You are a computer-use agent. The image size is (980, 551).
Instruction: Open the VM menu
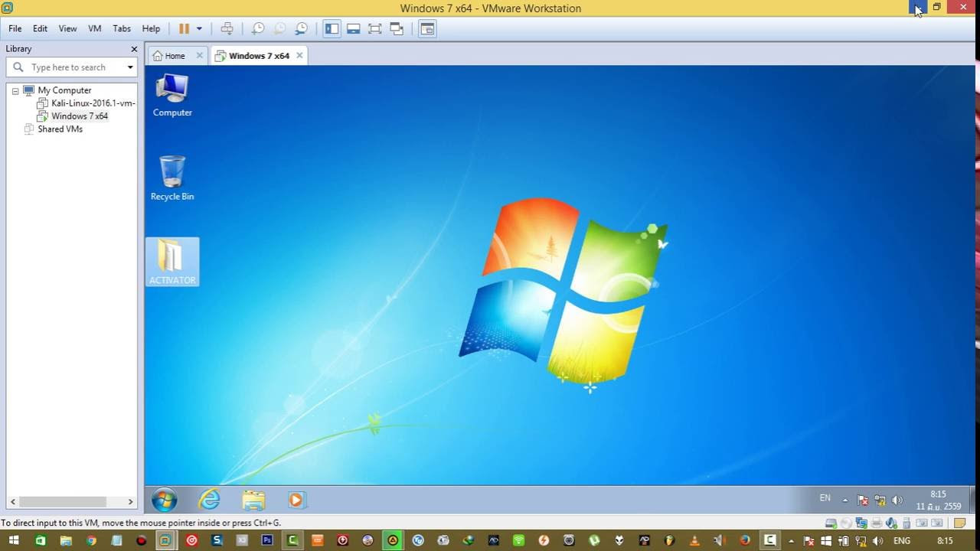coord(95,28)
